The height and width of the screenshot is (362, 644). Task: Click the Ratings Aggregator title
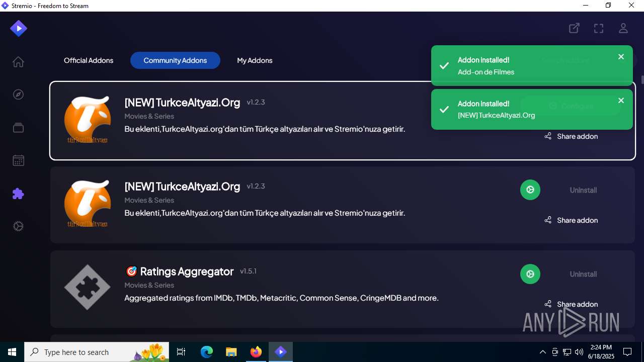(179, 271)
